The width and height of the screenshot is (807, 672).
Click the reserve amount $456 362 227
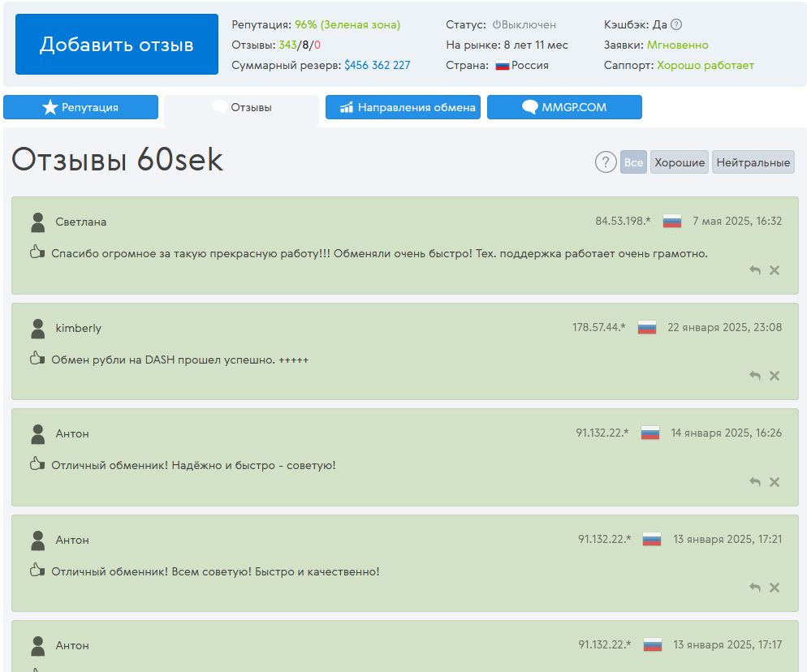click(377, 65)
